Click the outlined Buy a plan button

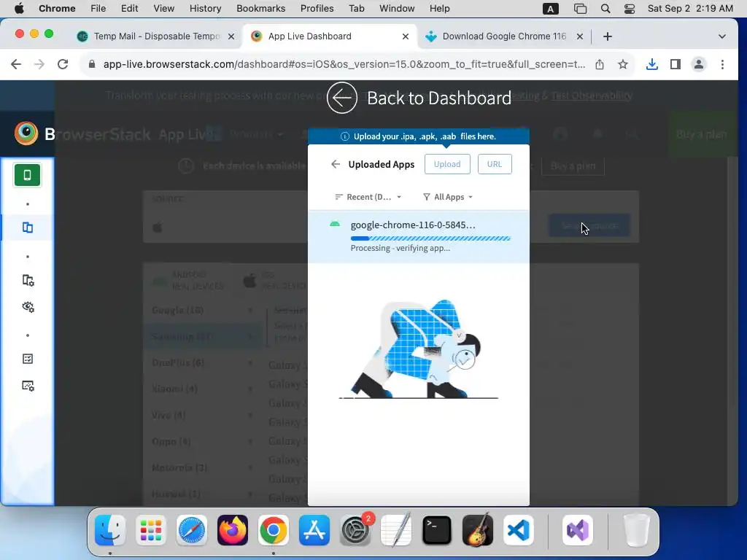573,166
